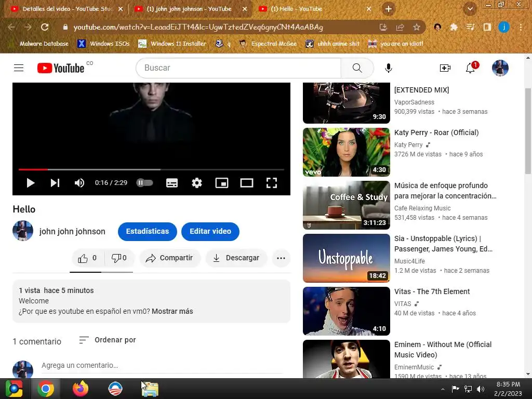Open a new browser tab

click(x=389, y=9)
